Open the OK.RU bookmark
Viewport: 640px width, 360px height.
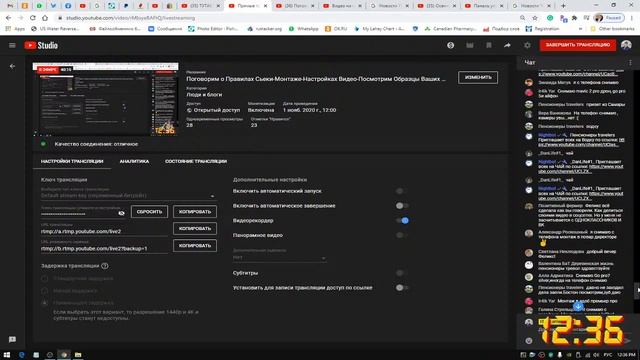336,29
